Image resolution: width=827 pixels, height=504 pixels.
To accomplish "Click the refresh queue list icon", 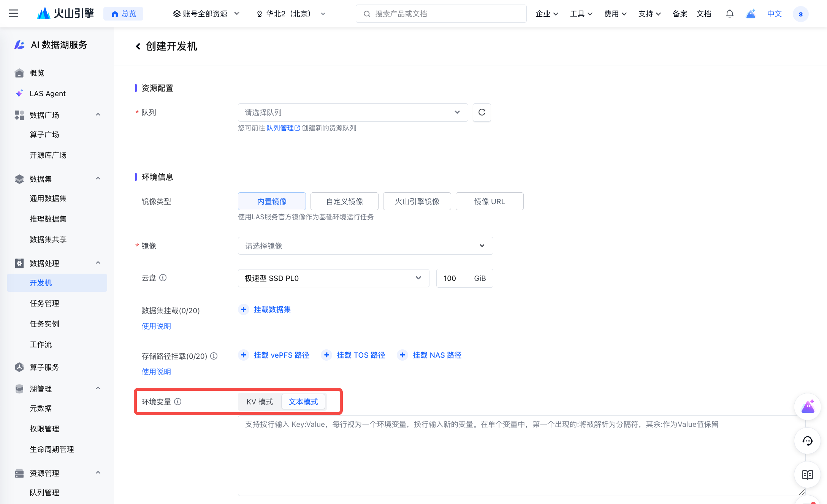I will [x=482, y=113].
